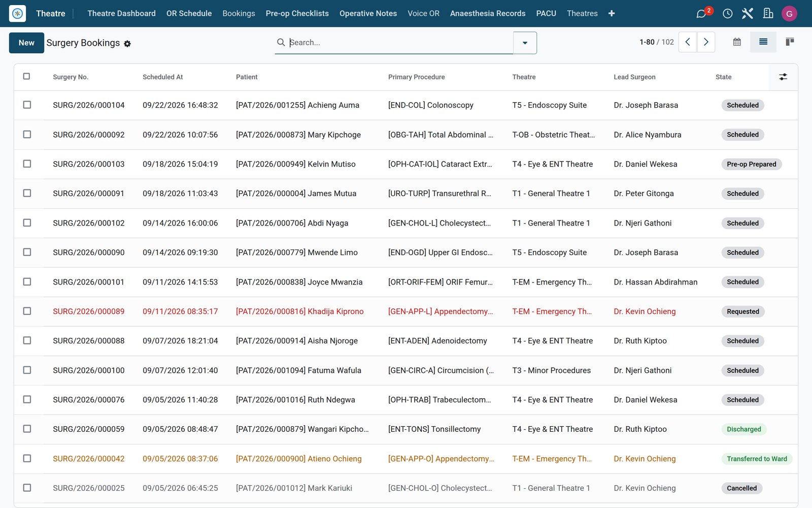This screenshot has width=812, height=508.
Task: Click Pre-op Prepared status badge
Action: [752, 164]
